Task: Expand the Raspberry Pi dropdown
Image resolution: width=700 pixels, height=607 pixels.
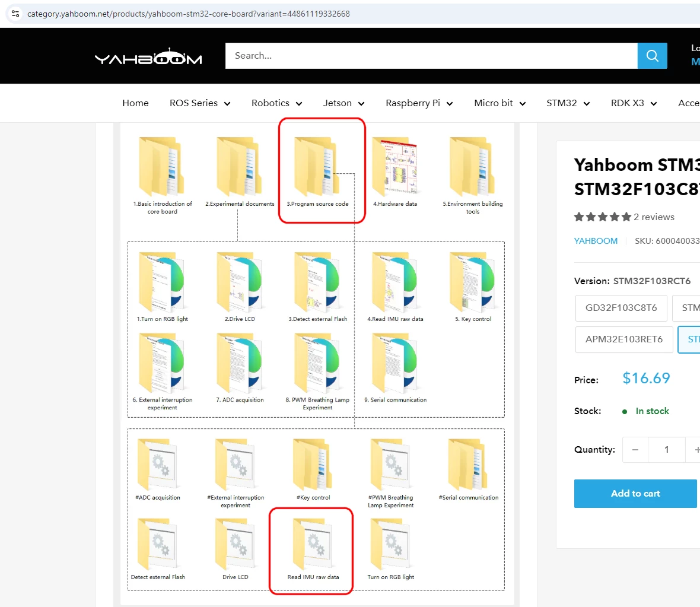Action: coord(419,103)
